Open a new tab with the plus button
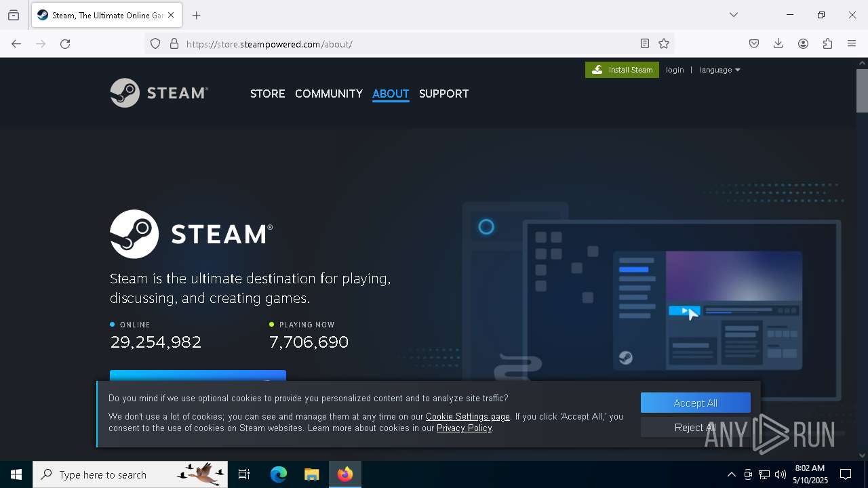868x488 pixels. point(197,15)
